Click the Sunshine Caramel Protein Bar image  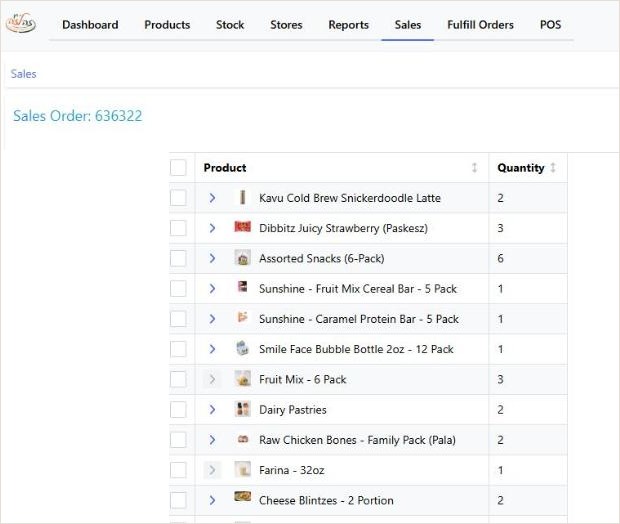click(x=242, y=317)
